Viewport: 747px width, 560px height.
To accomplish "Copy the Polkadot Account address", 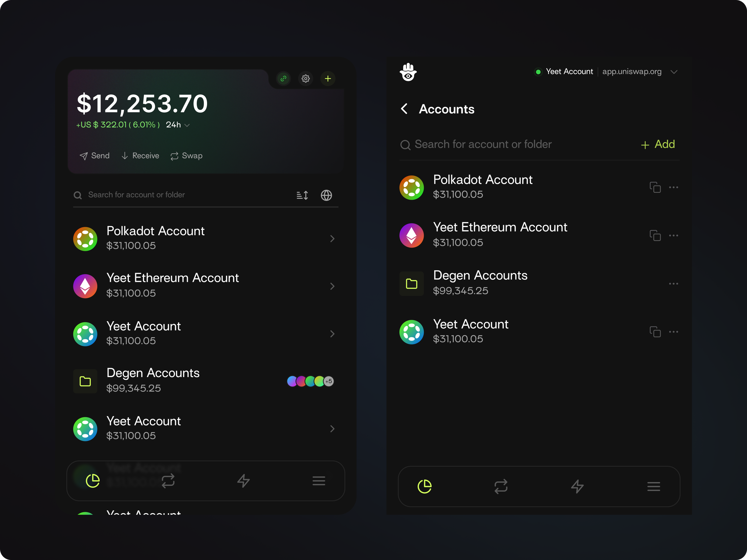I will pyautogui.click(x=655, y=187).
